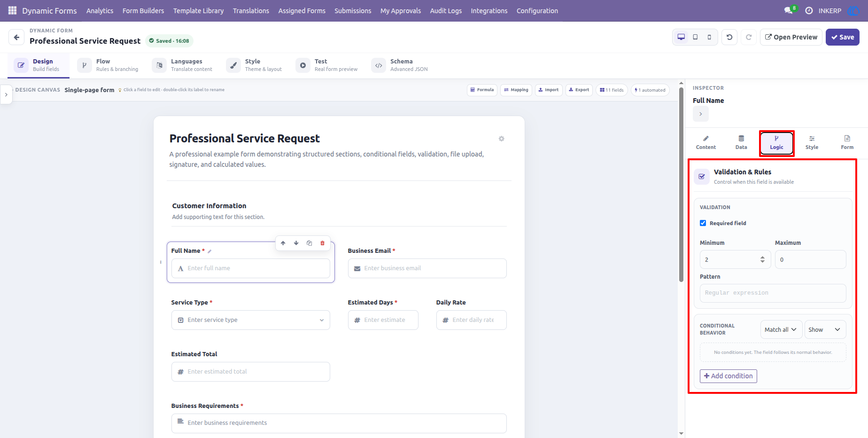Move Full Name field up with arrow icon
Viewport: 868px width, 438px height.
pyautogui.click(x=283, y=243)
